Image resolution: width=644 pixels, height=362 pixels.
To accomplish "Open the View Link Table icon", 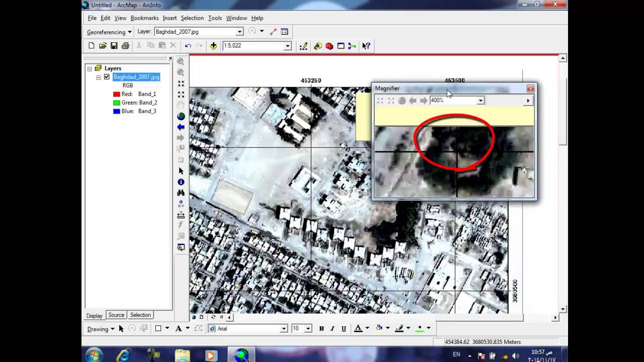I will (x=284, y=32).
